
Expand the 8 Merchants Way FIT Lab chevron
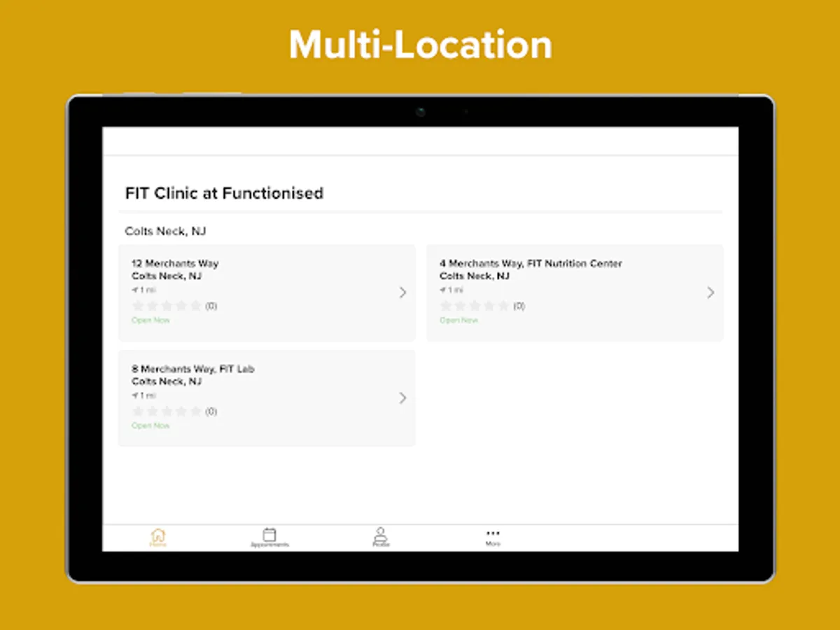tap(402, 398)
